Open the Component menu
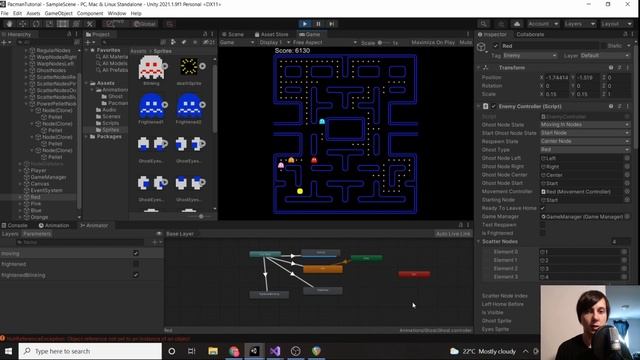 point(90,13)
